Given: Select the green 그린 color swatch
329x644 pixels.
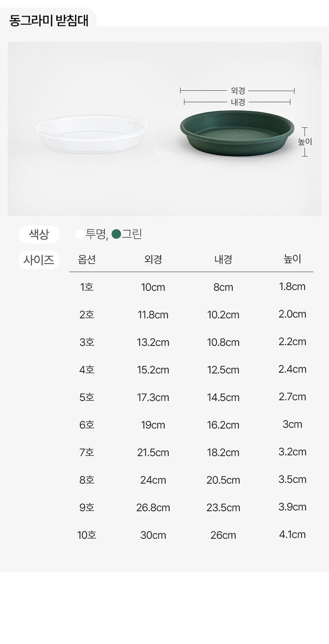Looking at the screenshot, I should [116, 234].
